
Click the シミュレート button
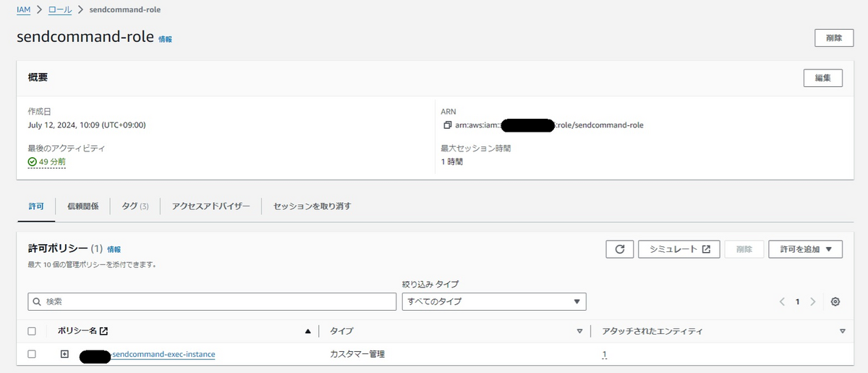(679, 249)
